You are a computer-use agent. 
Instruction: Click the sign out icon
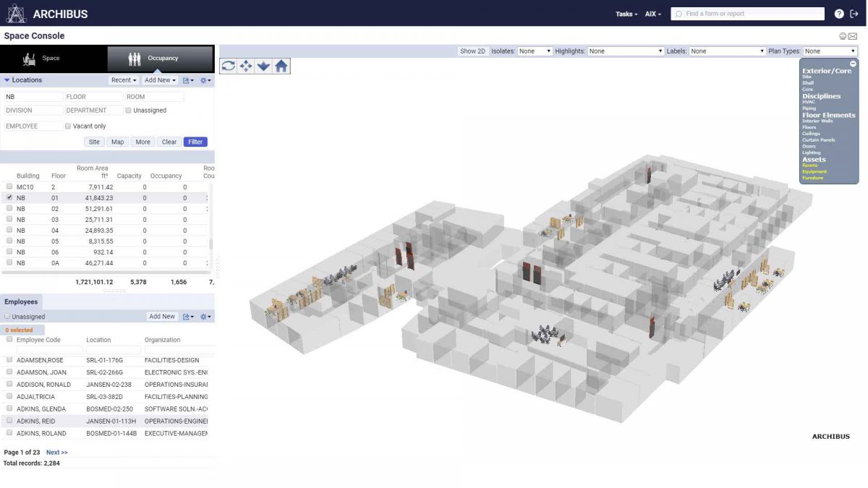pyautogui.click(x=854, y=14)
